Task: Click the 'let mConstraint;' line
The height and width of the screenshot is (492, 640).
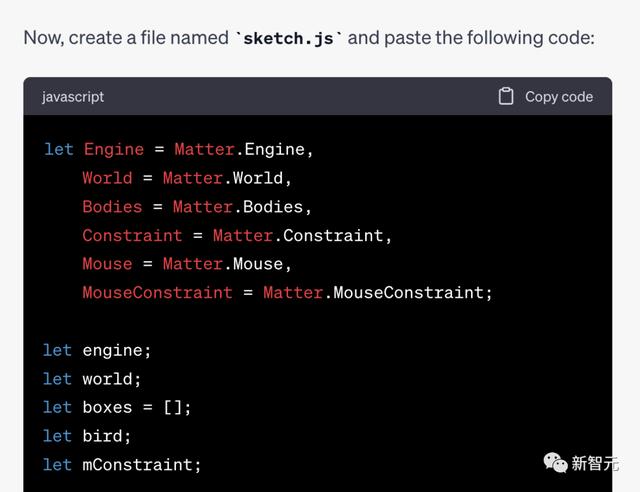Action: pos(122,465)
